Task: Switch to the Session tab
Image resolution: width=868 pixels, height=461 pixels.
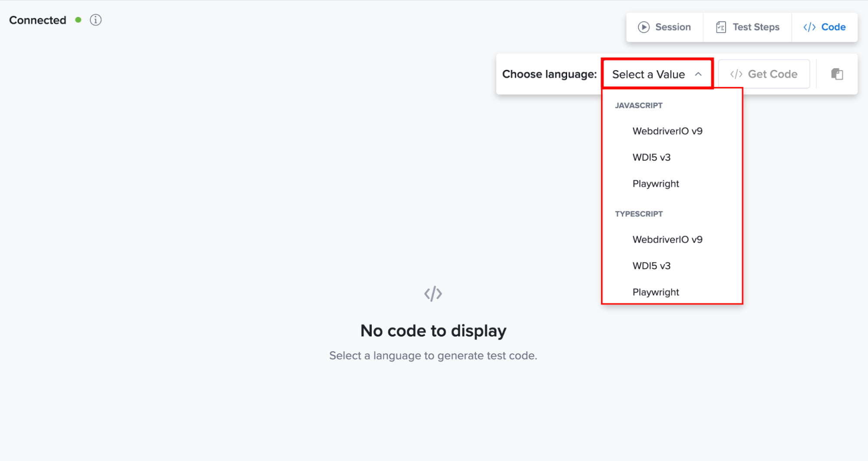Action: (x=664, y=27)
